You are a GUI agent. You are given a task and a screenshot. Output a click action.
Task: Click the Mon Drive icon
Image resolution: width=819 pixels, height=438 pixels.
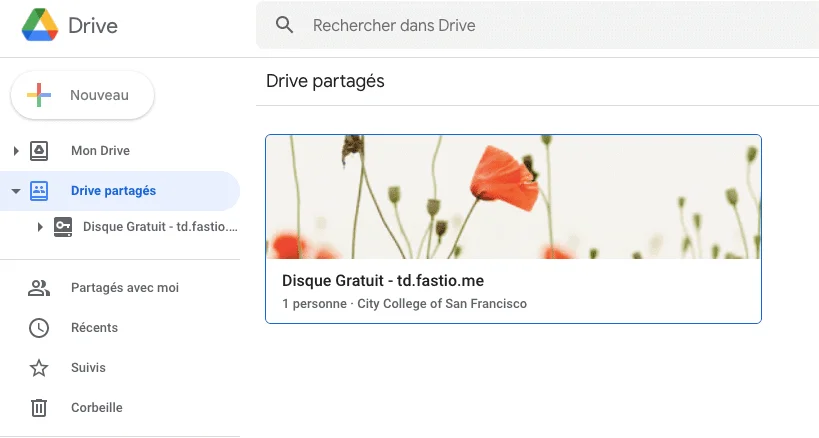(39, 151)
